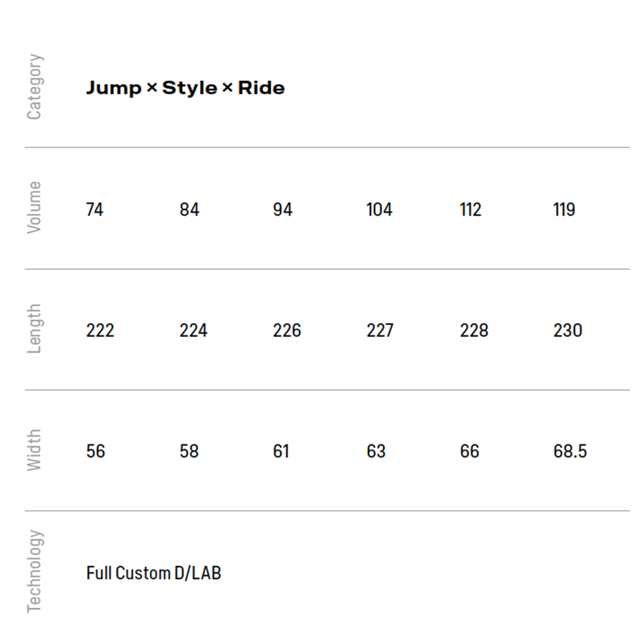Select volume value 112
This screenshot has height=644, width=644.
point(470,210)
